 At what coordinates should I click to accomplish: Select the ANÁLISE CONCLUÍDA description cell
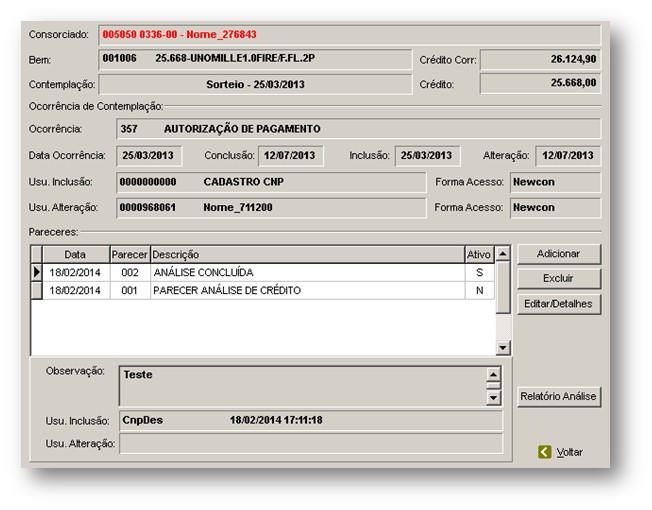pyautogui.click(x=307, y=273)
